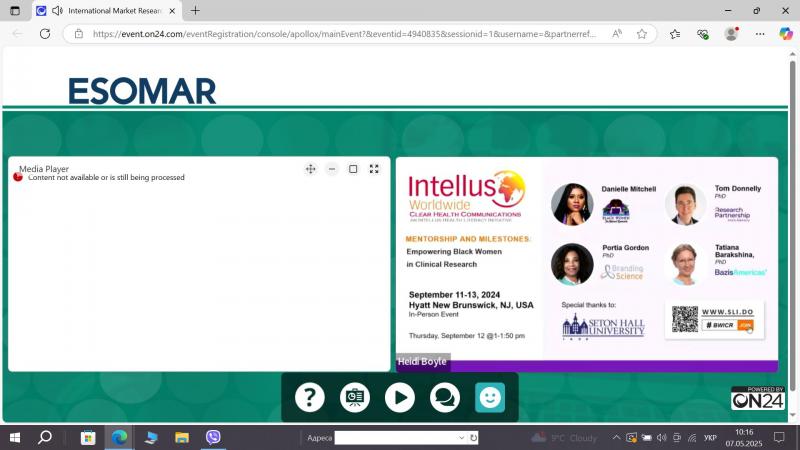View site information lock icon
800x450 pixels.
pos(79,34)
